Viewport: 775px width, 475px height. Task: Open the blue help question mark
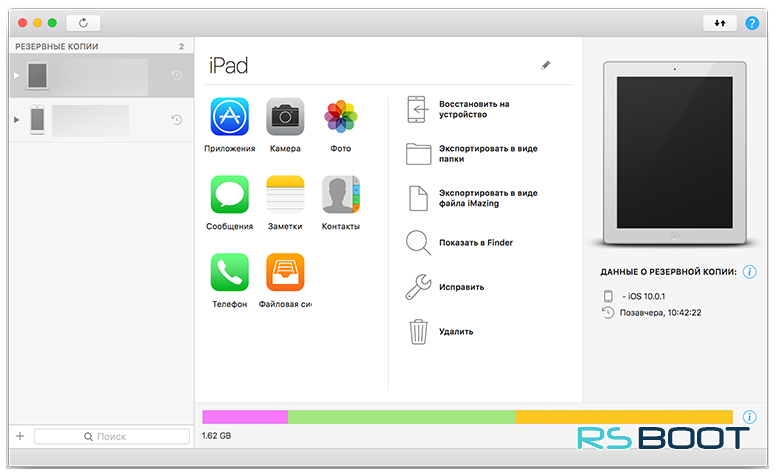(x=752, y=23)
